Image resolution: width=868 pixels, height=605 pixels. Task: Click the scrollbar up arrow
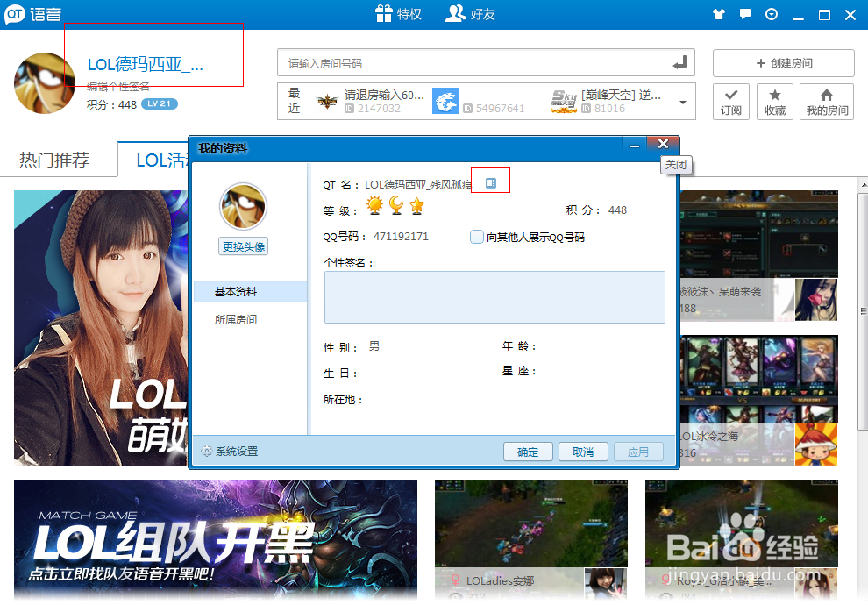tap(863, 184)
